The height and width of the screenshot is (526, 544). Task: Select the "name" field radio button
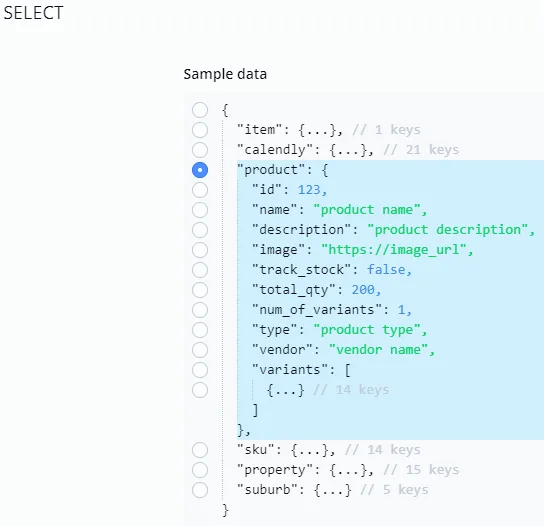(x=200, y=210)
